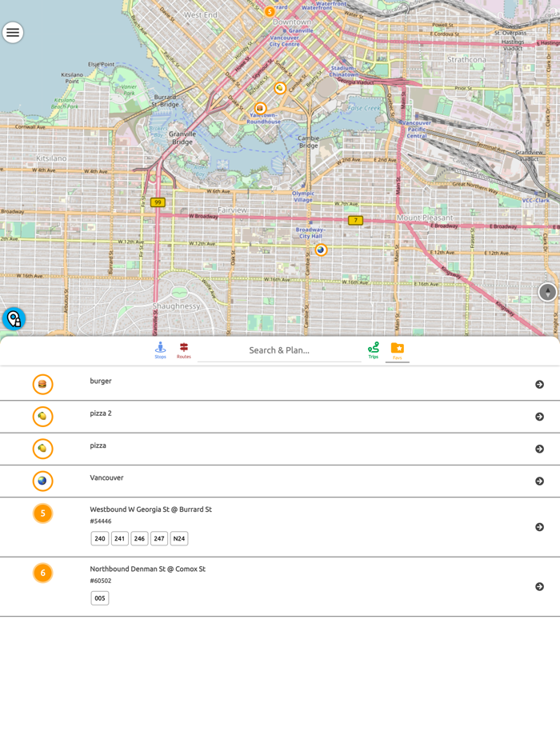This screenshot has width=560, height=747.
Task: Select route 241 chip
Action: 120,539
